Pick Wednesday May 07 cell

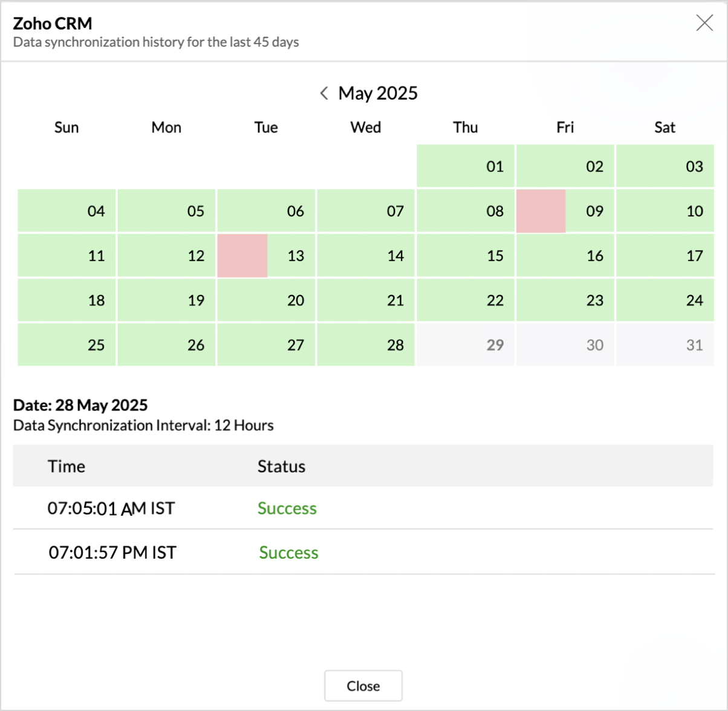(x=366, y=211)
